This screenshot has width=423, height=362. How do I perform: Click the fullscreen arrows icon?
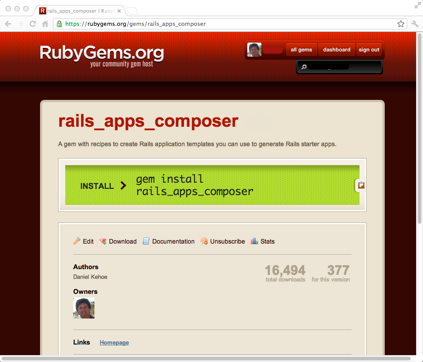(x=417, y=5)
